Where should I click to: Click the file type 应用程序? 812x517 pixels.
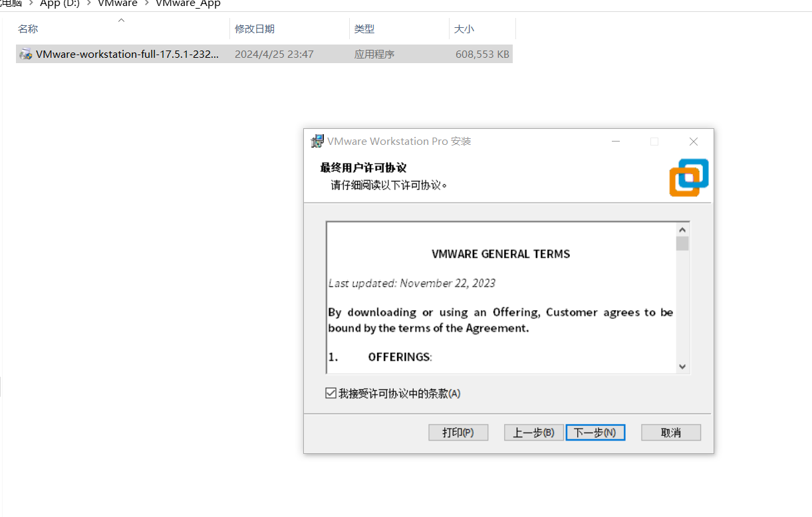click(x=374, y=54)
